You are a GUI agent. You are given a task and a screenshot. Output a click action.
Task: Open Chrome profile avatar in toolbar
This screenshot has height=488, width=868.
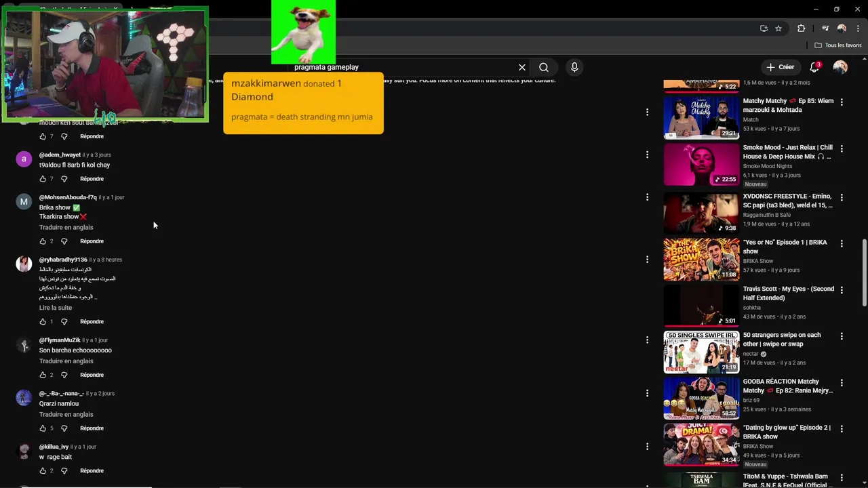pyautogui.click(x=842, y=28)
